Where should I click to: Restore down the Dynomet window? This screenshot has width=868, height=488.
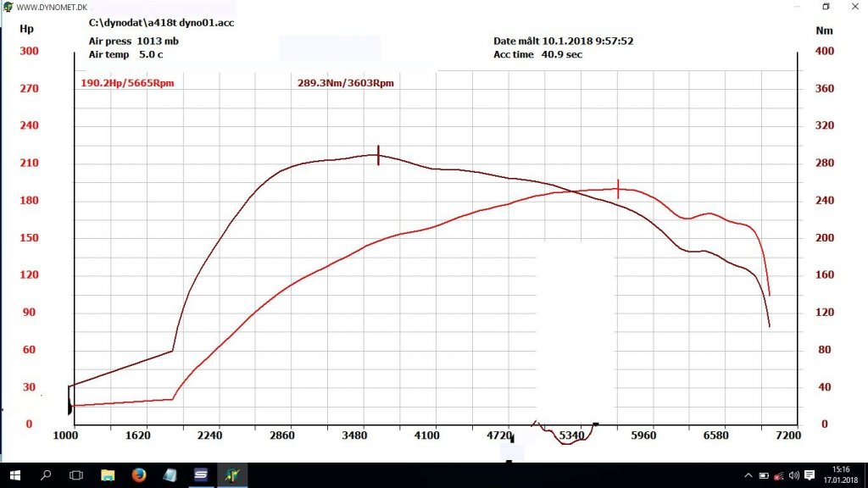tap(826, 7)
